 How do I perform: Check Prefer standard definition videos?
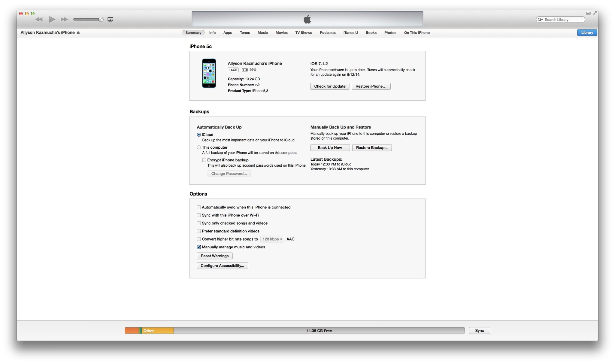pyautogui.click(x=199, y=231)
